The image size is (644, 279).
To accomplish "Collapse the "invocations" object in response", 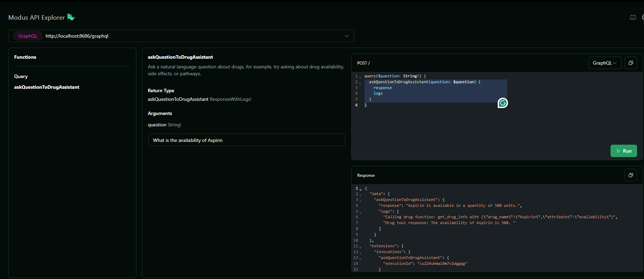I will pyautogui.click(x=360, y=253).
